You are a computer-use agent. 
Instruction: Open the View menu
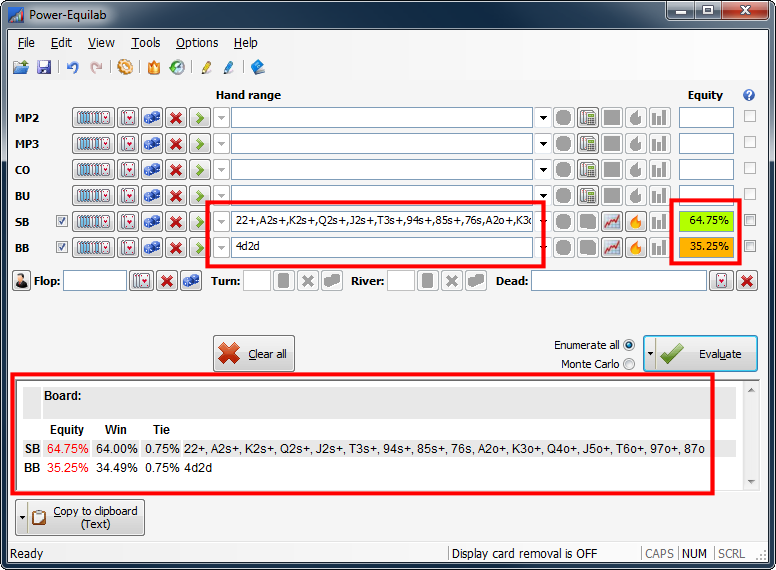(101, 43)
